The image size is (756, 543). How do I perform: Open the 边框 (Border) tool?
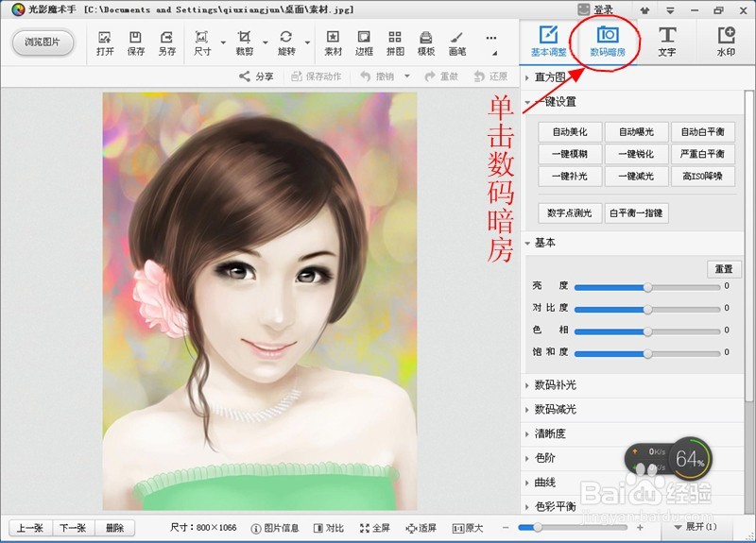(364, 43)
